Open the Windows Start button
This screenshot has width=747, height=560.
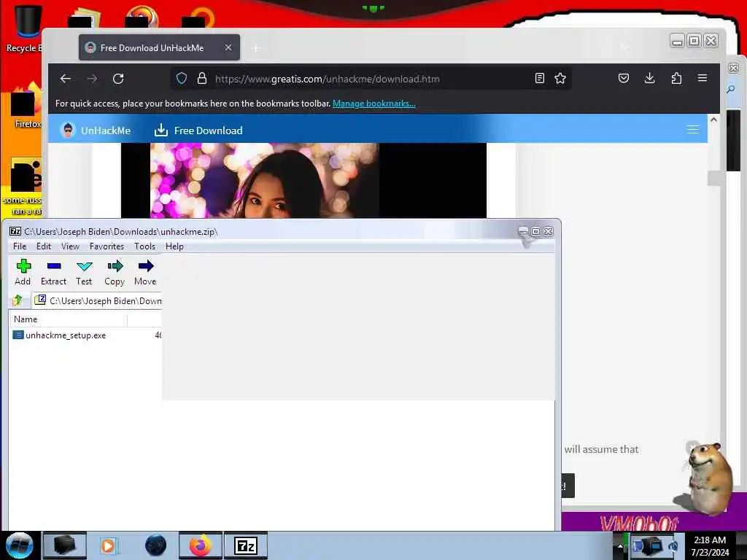click(20, 545)
